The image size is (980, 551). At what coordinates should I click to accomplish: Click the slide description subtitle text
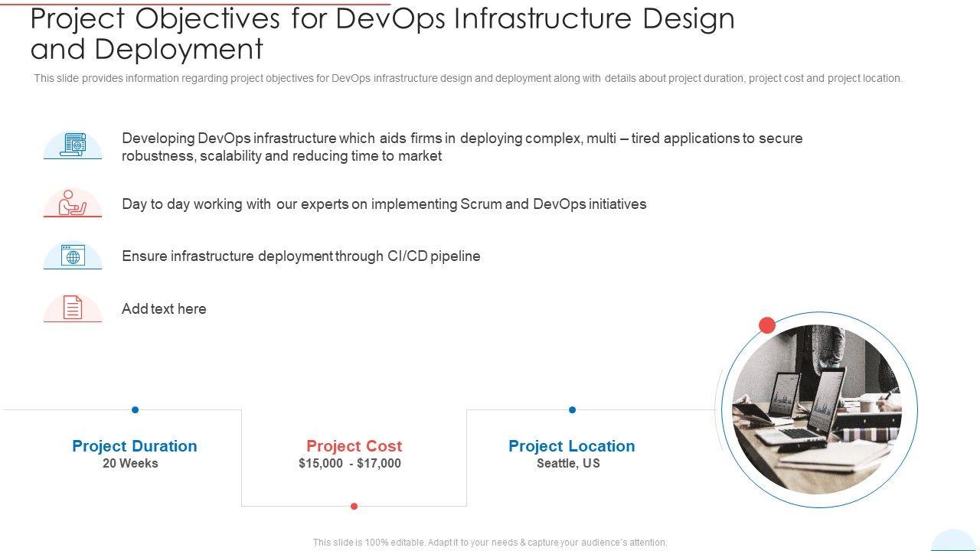(469, 78)
